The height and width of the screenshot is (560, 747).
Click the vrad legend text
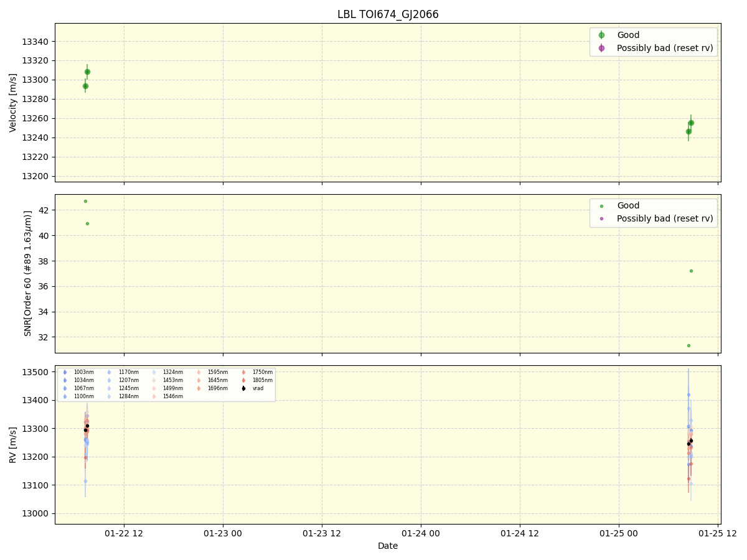point(258,388)
